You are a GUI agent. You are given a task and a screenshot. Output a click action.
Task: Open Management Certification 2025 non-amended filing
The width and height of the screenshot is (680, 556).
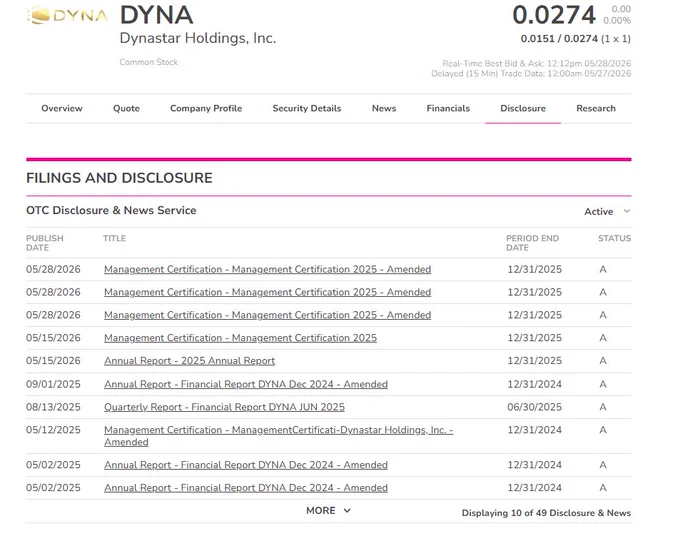click(240, 338)
